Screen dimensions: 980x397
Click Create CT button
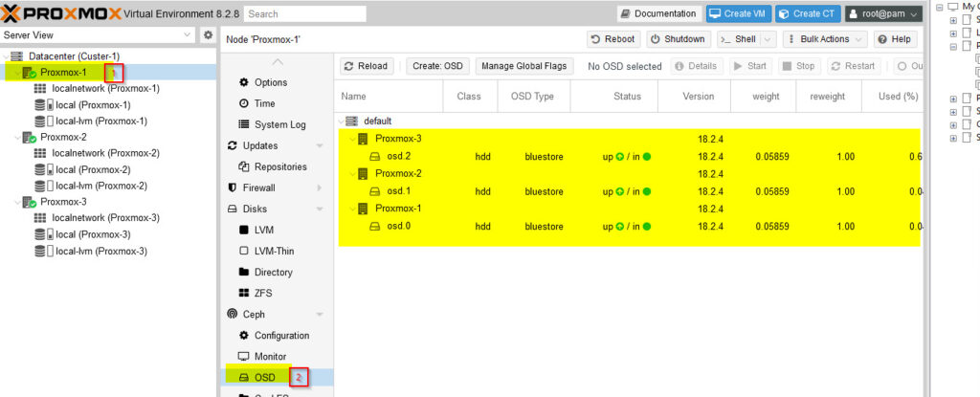tap(808, 13)
